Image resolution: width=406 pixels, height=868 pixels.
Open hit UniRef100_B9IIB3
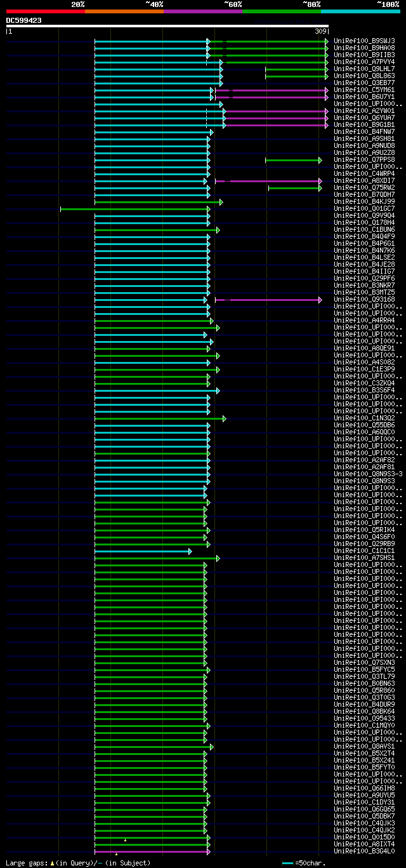(364, 55)
